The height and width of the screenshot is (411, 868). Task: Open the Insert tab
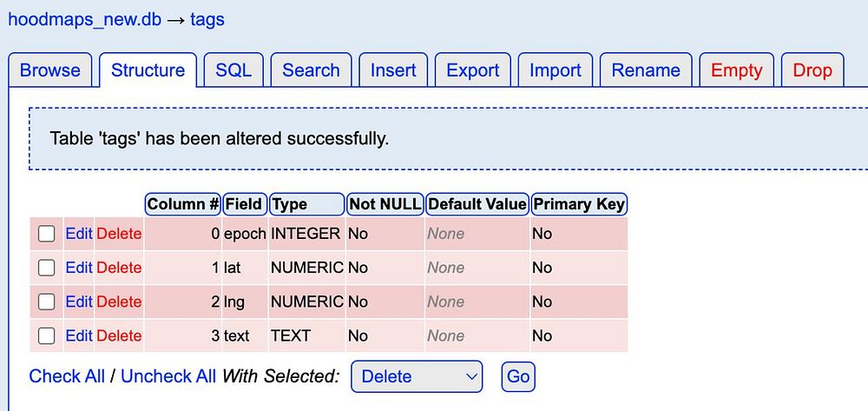click(393, 70)
